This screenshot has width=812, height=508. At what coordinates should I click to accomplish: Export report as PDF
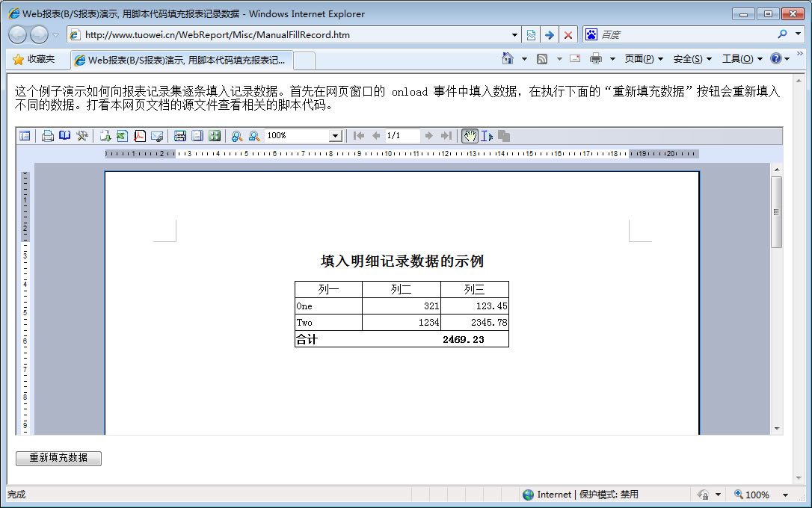[x=139, y=136]
